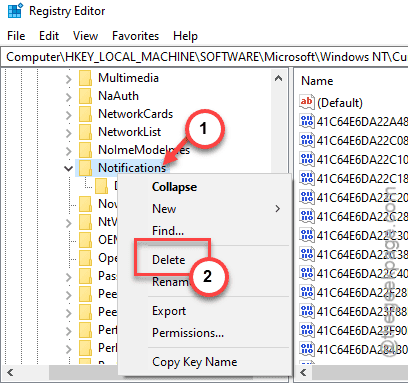
Task: Select binary value icon 41C64E6DA22F28
Action: tap(307, 292)
